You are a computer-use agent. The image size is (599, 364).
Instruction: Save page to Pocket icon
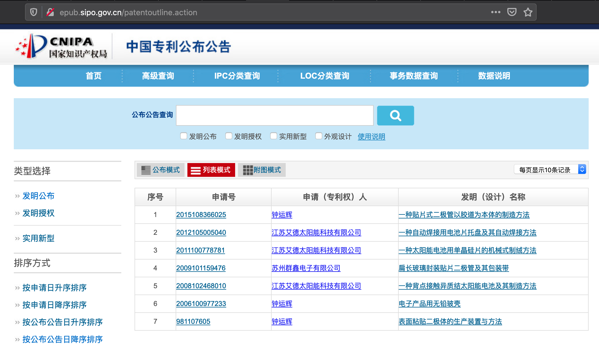coord(512,12)
